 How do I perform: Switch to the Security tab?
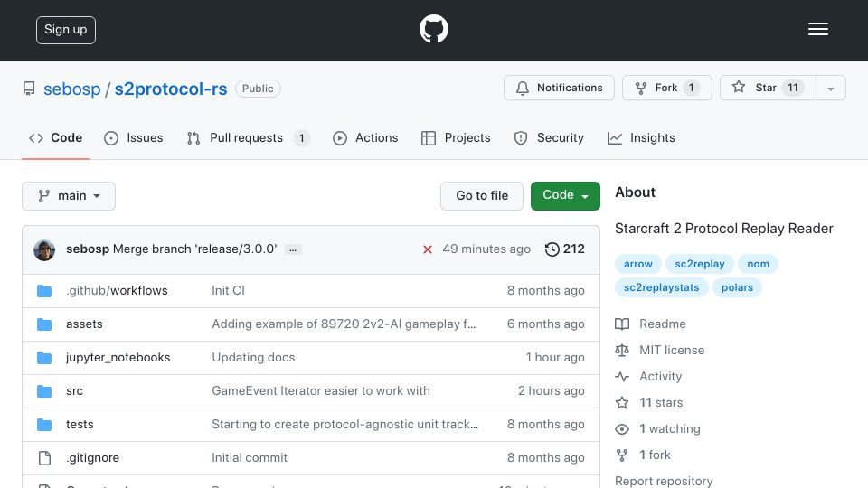click(x=549, y=137)
